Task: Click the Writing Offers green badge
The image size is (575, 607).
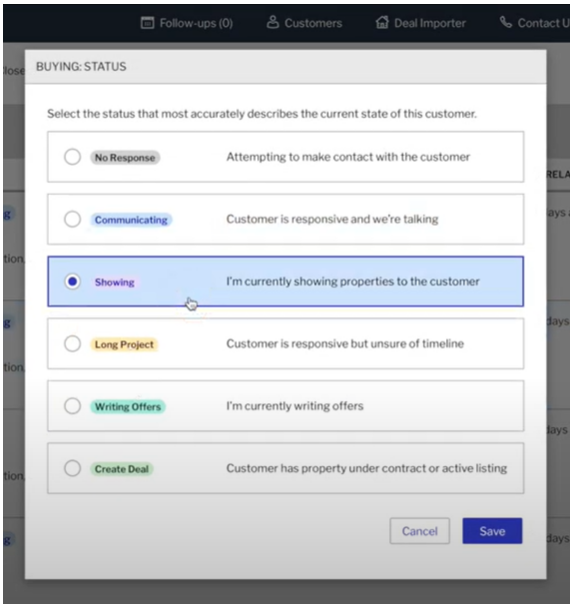Action: (x=128, y=407)
